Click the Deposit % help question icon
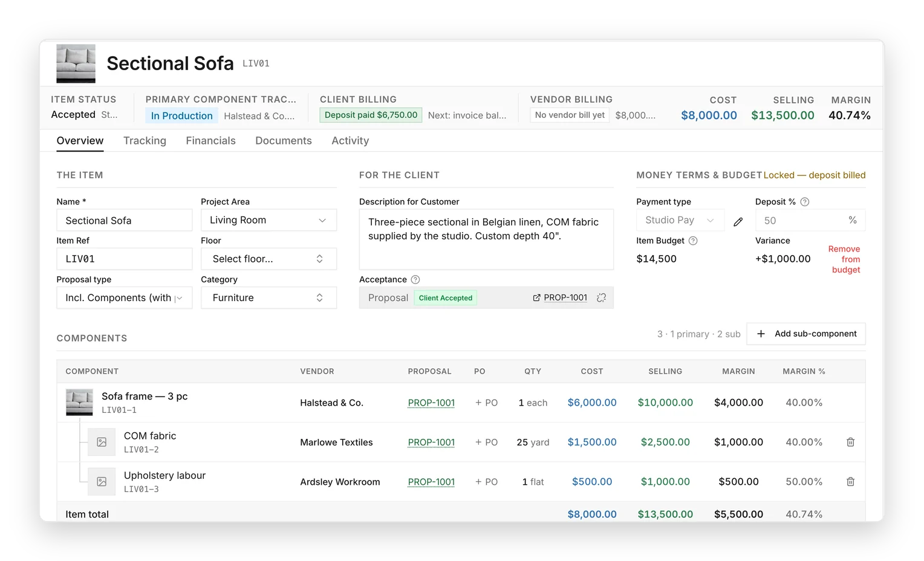The image size is (924, 561). click(805, 202)
